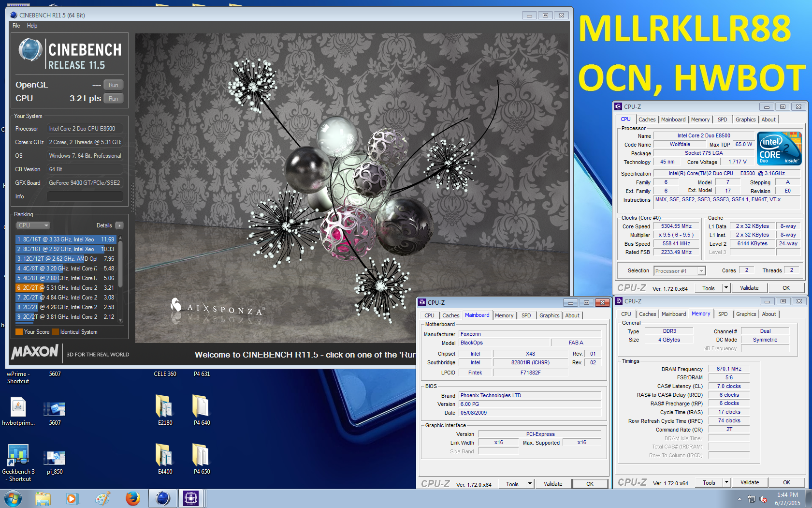The height and width of the screenshot is (508, 812).
Task: Click OK in the Mainboard CPU-Z window
Action: coord(590,484)
